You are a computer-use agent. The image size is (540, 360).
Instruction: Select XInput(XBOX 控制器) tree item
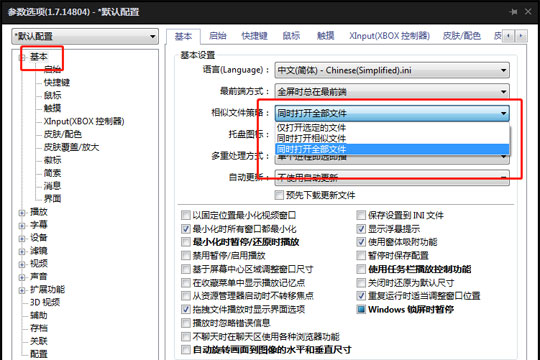tap(84, 121)
